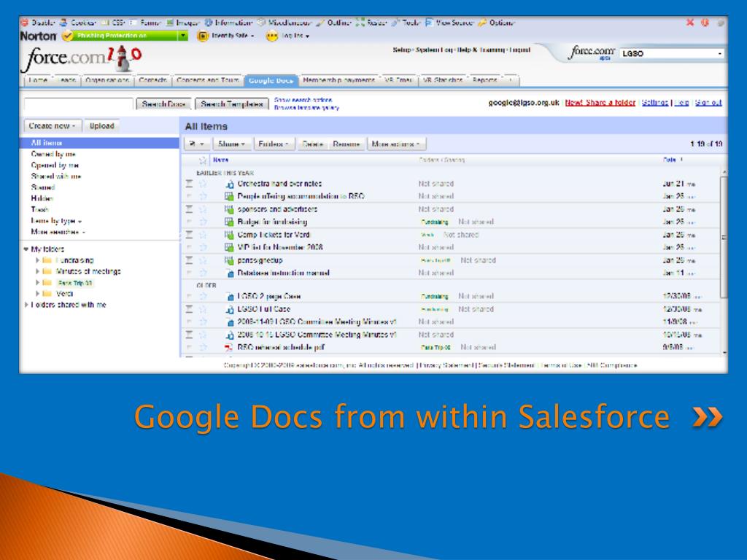Click document icon for Database instruction manual
747x560 pixels.
coord(230,273)
